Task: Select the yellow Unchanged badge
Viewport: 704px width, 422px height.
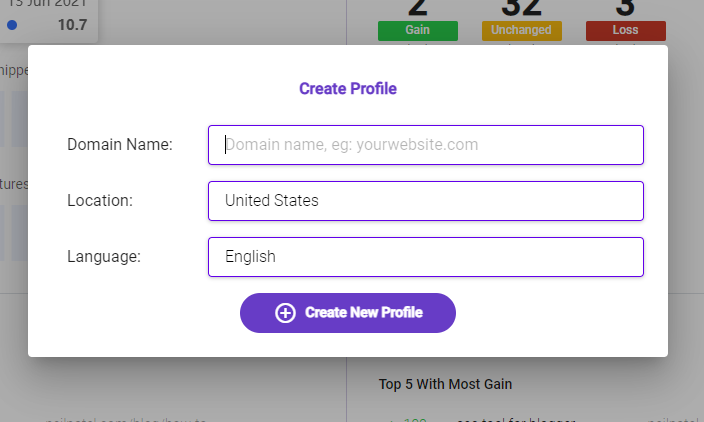Action: (x=521, y=31)
